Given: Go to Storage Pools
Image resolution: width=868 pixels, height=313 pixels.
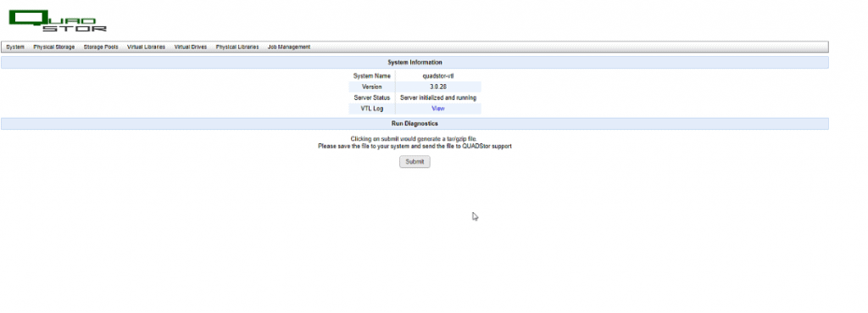Looking at the screenshot, I should pos(101,48).
